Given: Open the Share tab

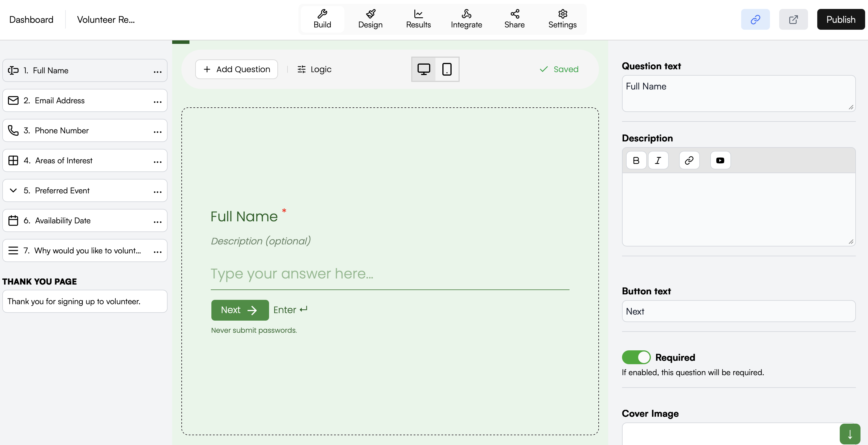Looking at the screenshot, I should click(514, 14).
